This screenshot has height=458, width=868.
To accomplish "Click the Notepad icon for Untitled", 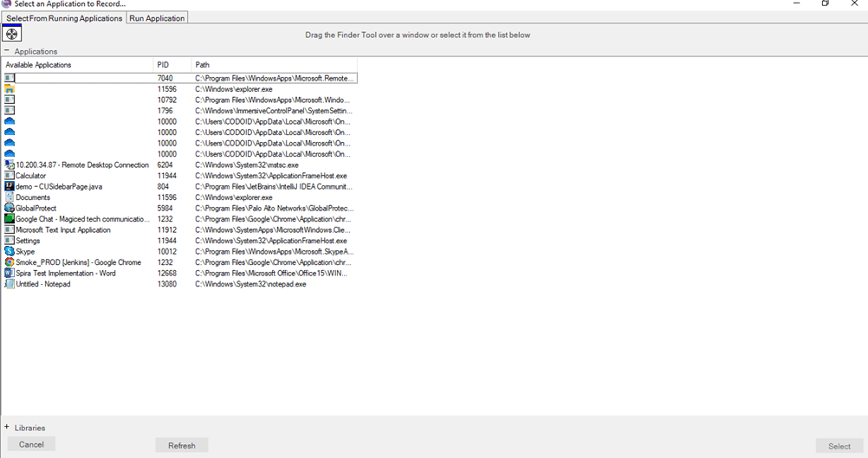I will point(10,284).
